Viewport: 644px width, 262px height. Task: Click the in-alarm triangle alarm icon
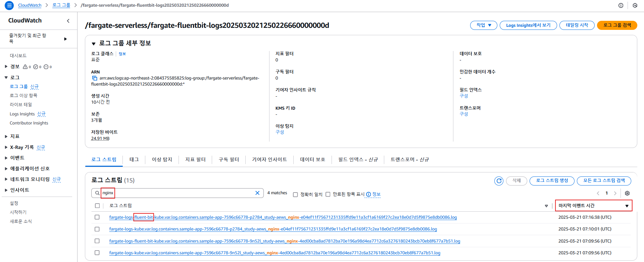click(x=25, y=67)
